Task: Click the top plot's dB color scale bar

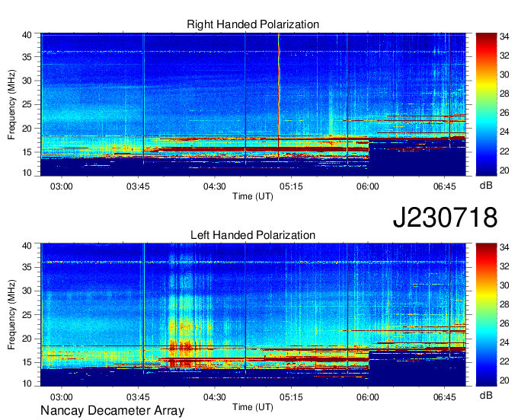Action: click(x=486, y=104)
